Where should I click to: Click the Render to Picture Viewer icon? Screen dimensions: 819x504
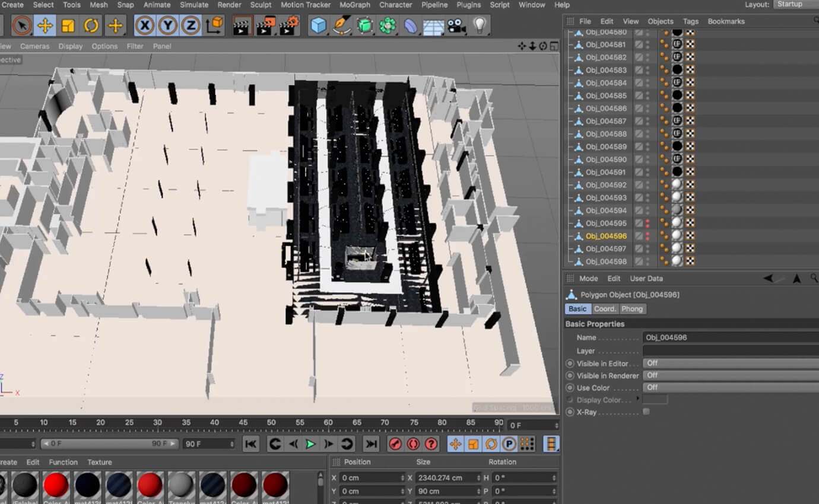click(x=265, y=25)
